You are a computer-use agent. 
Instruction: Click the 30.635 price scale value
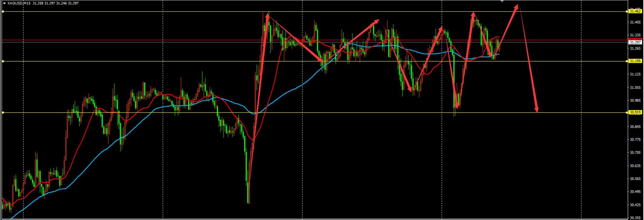coord(635,166)
